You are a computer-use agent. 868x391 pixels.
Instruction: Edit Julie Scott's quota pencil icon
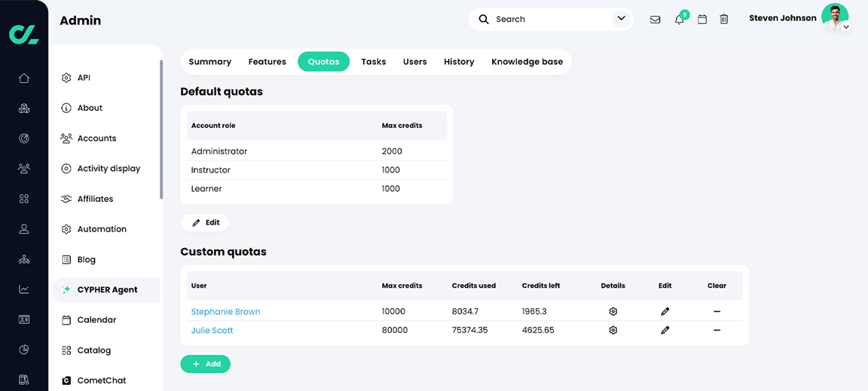[665, 331]
